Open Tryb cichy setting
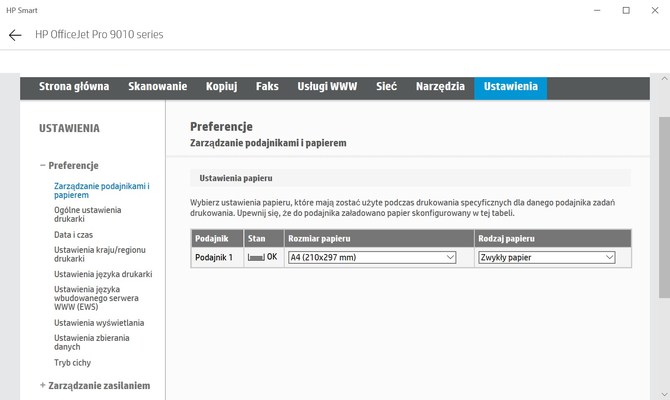Screen dimensions: 670x400 pyautogui.click(x=72, y=362)
